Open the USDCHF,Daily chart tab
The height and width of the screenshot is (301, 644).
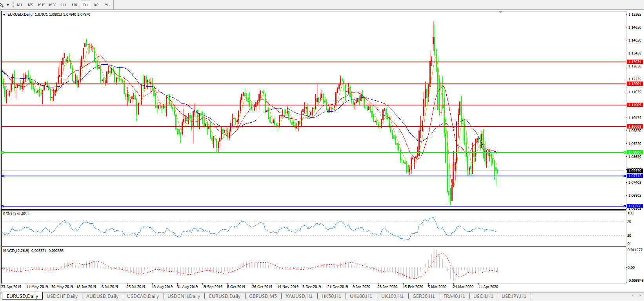coord(62,296)
